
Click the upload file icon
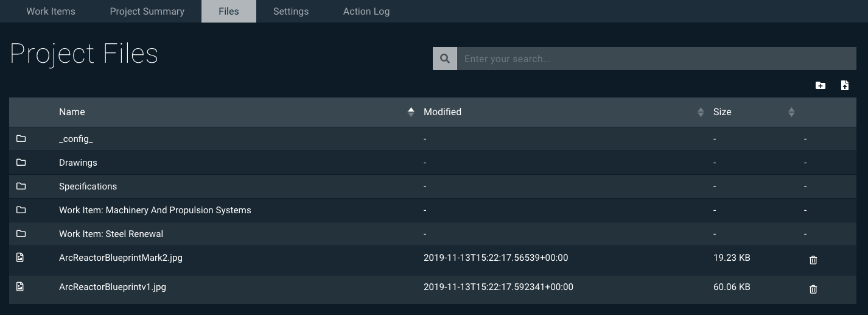click(x=844, y=86)
